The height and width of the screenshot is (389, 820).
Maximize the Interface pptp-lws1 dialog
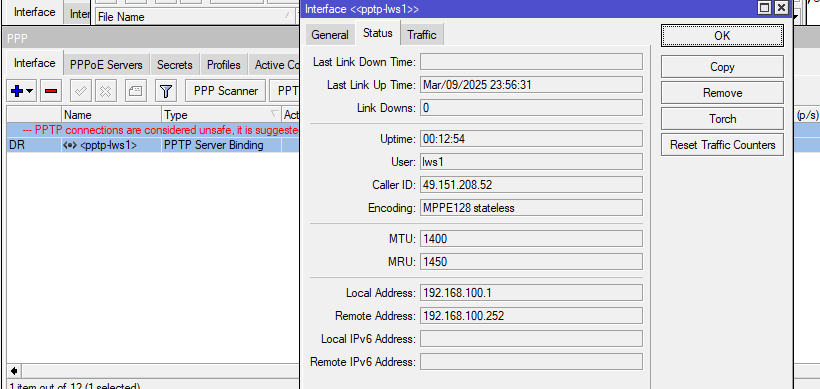(765, 8)
